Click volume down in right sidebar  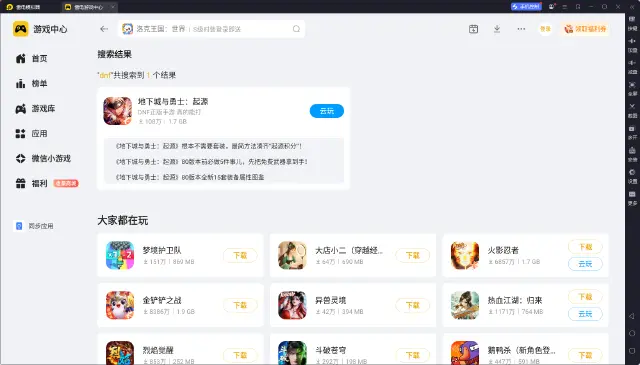click(632, 66)
